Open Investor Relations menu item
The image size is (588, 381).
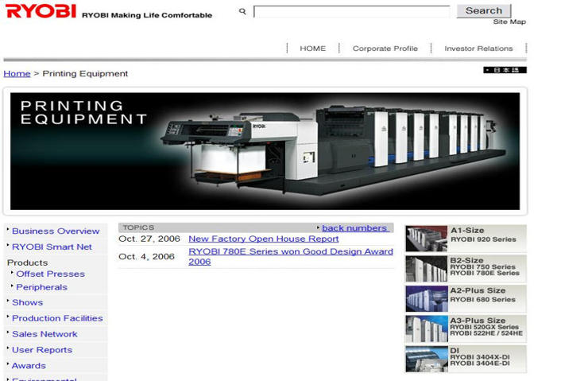click(x=478, y=49)
